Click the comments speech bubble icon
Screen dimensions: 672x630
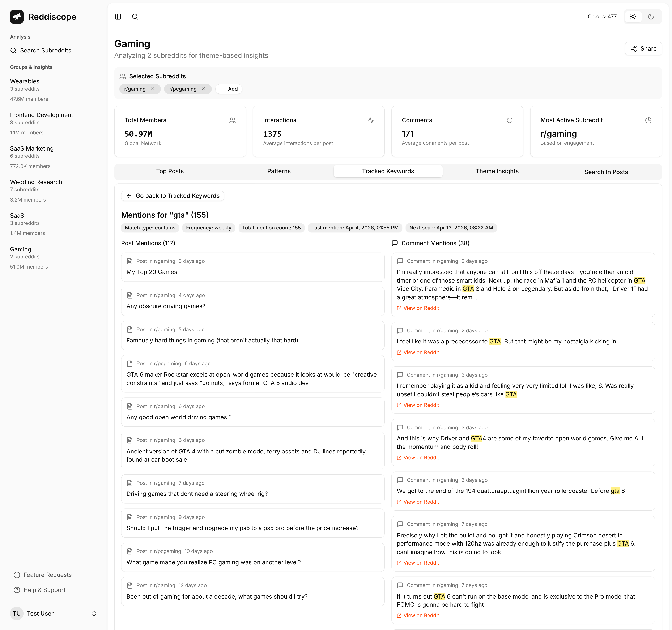click(x=509, y=120)
